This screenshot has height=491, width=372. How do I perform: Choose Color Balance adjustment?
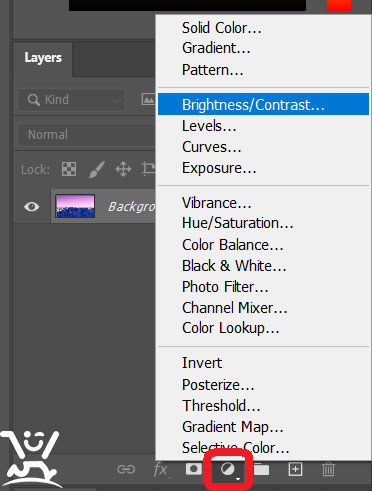263,245
